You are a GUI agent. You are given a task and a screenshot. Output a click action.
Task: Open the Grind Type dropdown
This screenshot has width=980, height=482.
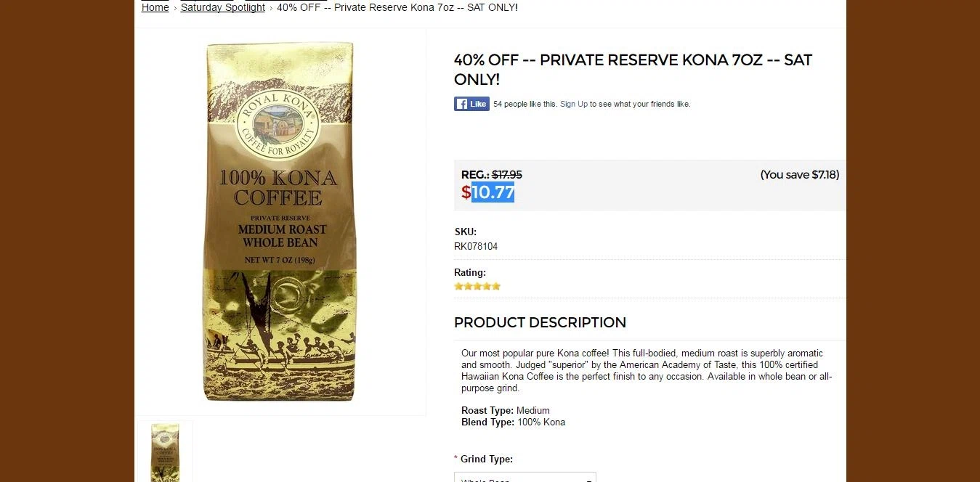tap(525, 477)
